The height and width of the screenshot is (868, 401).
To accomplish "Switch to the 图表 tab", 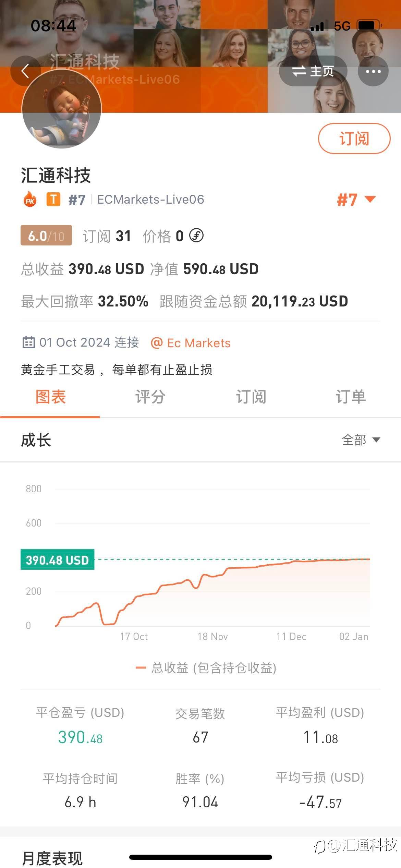I will [50, 397].
